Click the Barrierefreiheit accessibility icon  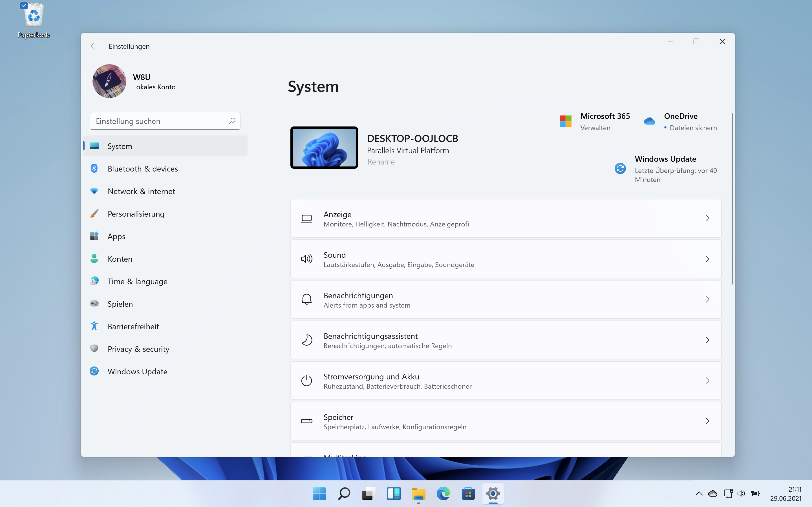(x=94, y=326)
